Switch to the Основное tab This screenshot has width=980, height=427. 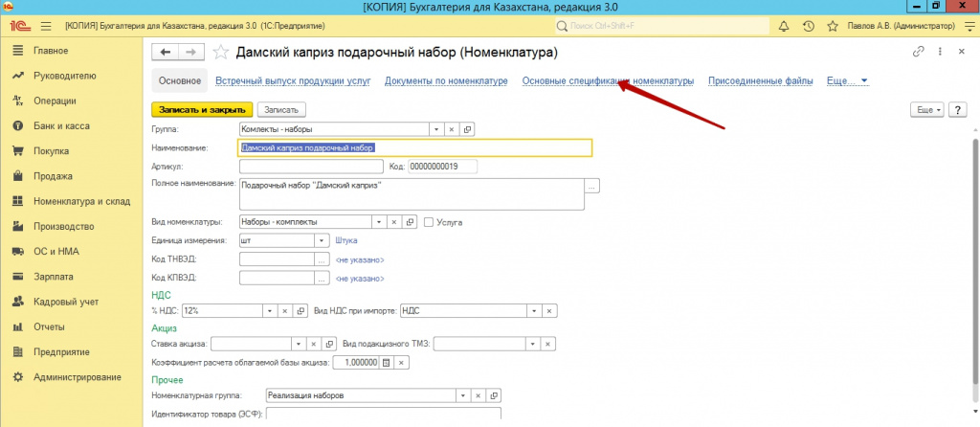coord(179,80)
